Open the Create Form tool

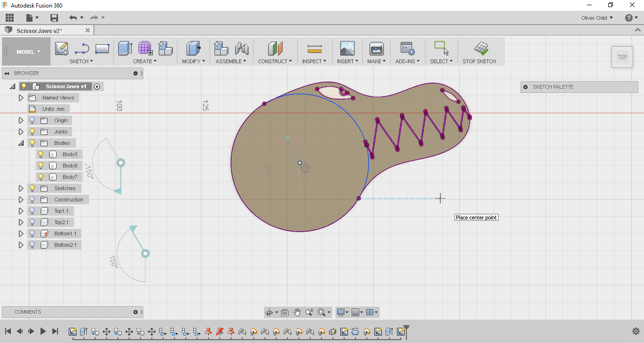pos(145,49)
